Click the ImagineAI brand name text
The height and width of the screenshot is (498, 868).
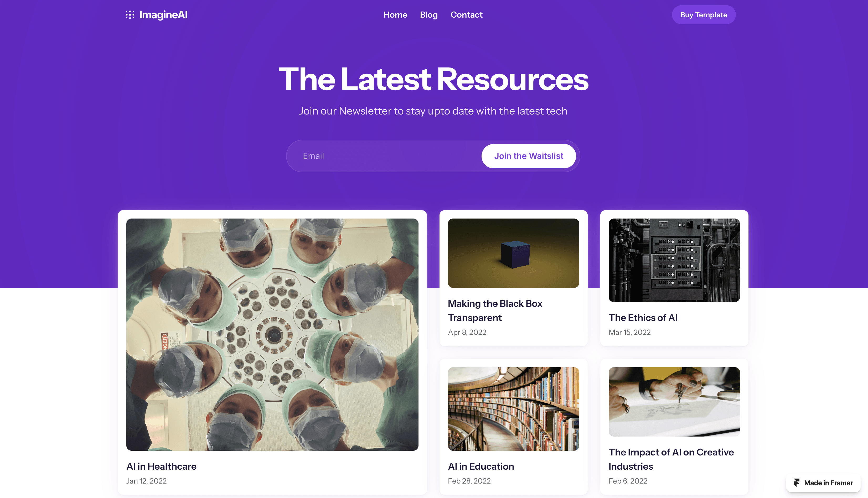163,15
